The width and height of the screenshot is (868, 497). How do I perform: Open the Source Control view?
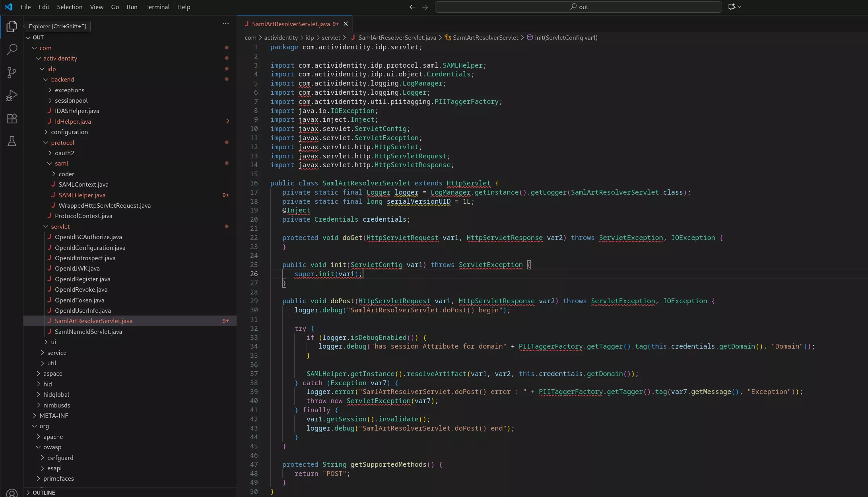pos(12,72)
